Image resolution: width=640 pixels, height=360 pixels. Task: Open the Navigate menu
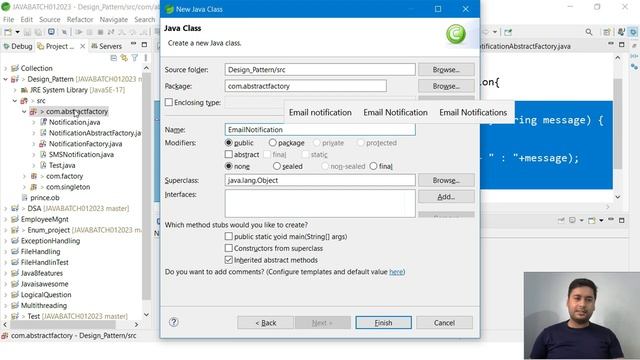tap(113, 19)
